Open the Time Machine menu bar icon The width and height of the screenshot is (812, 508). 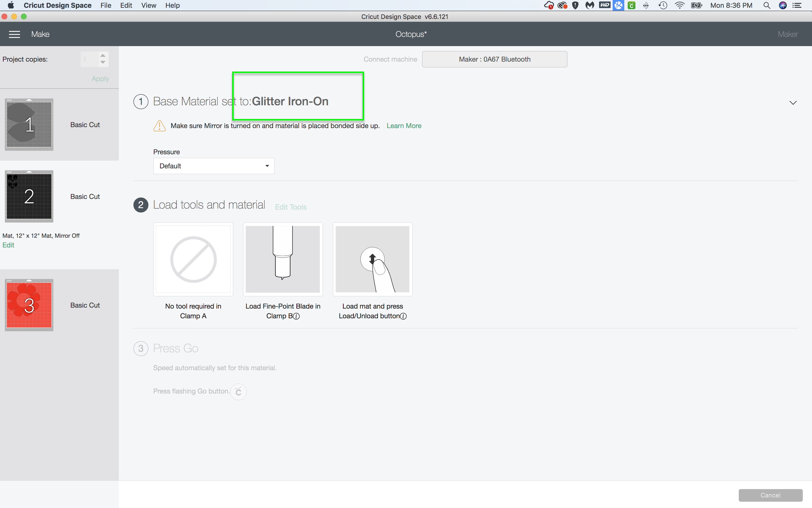pos(663,5)
